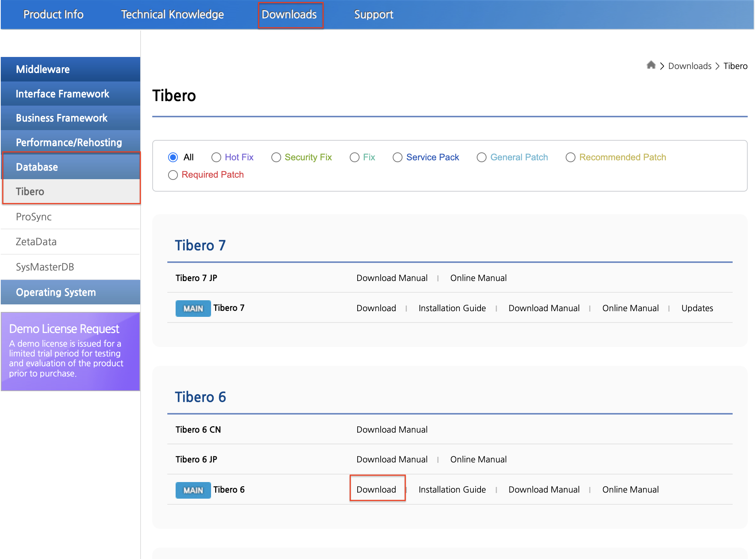Open Download Manual for Tibero 6 JP

pyautogui.click(x=392, y=459)
